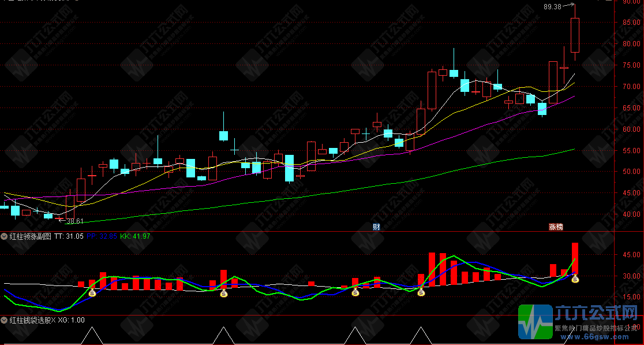Image resolution: width=644 pixels, height=345 pixels.
Task: Select the tallest red bar in the indicator panel
Action: click(x=575, y=259)
